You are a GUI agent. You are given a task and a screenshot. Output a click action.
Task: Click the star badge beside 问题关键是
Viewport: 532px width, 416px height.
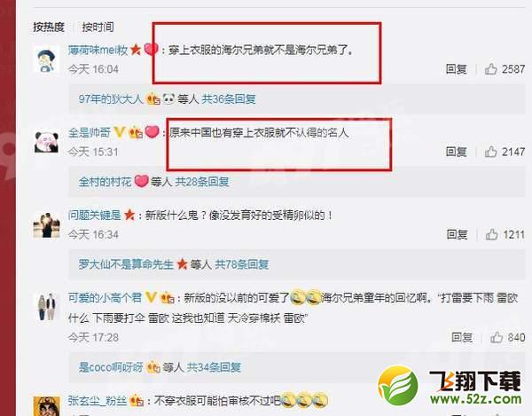click(129, 215)
